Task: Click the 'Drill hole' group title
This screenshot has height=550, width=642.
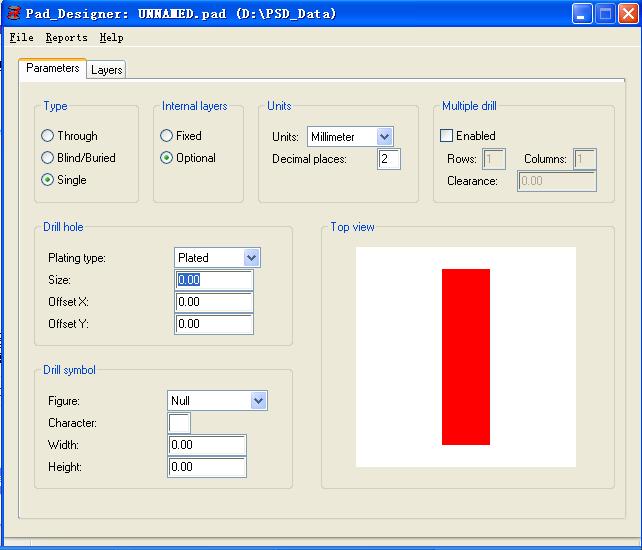Action: [x=63, y=227]
